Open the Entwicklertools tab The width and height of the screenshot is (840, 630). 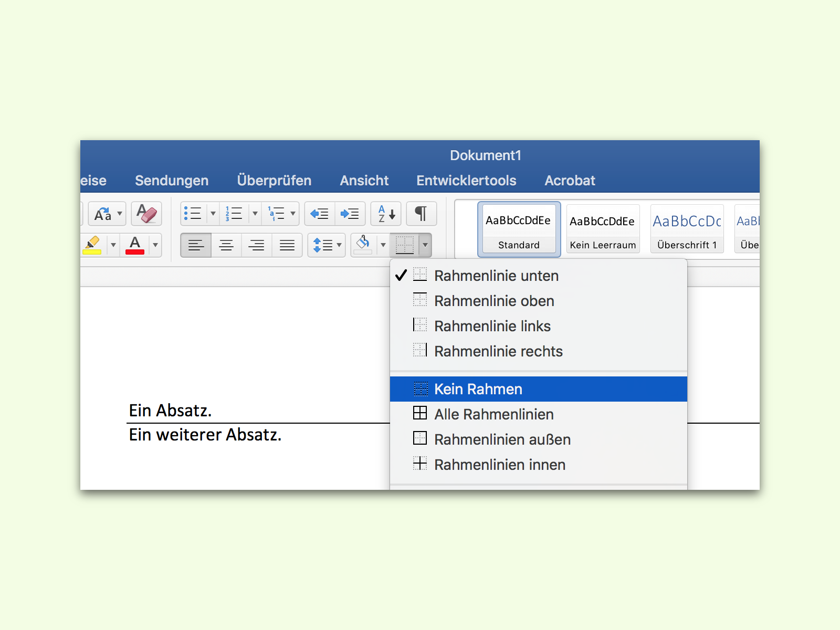466,181
